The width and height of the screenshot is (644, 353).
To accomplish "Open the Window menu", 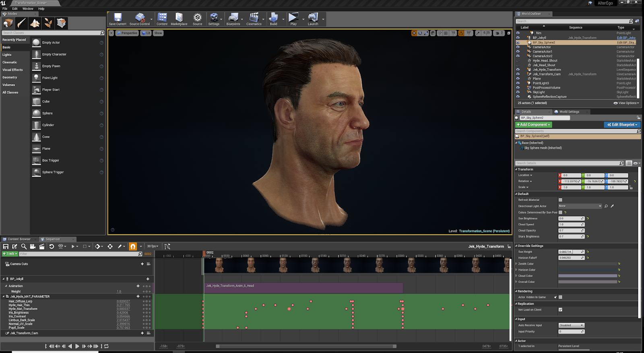I will pyautogui.click(x=28, y=8).
